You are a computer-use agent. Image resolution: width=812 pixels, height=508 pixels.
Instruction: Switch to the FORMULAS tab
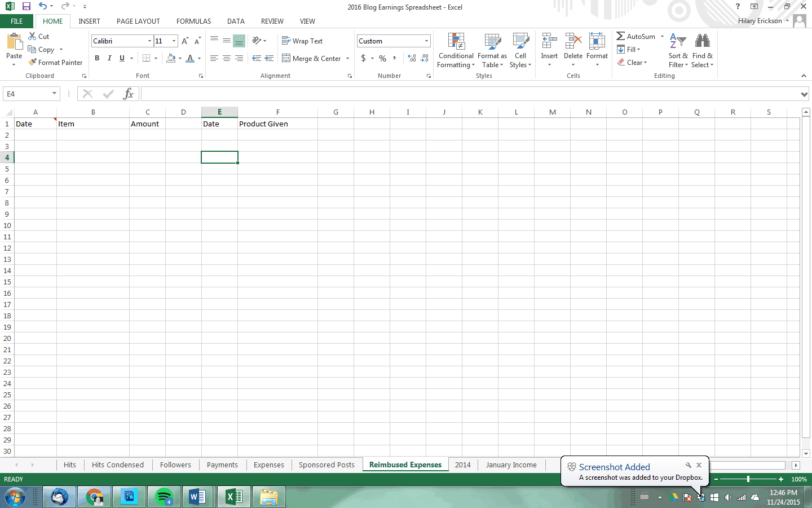point(193,21)
